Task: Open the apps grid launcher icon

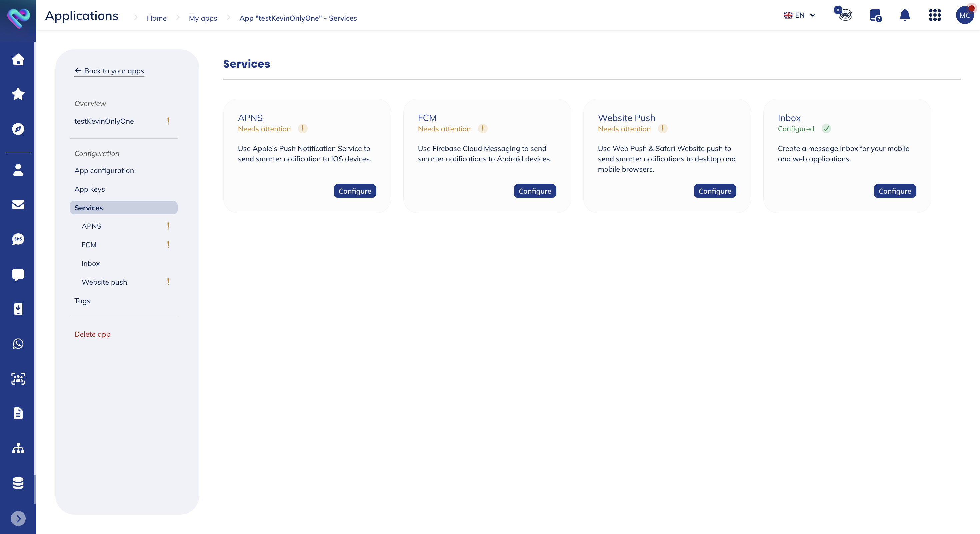Action: [x=934, y=15]
